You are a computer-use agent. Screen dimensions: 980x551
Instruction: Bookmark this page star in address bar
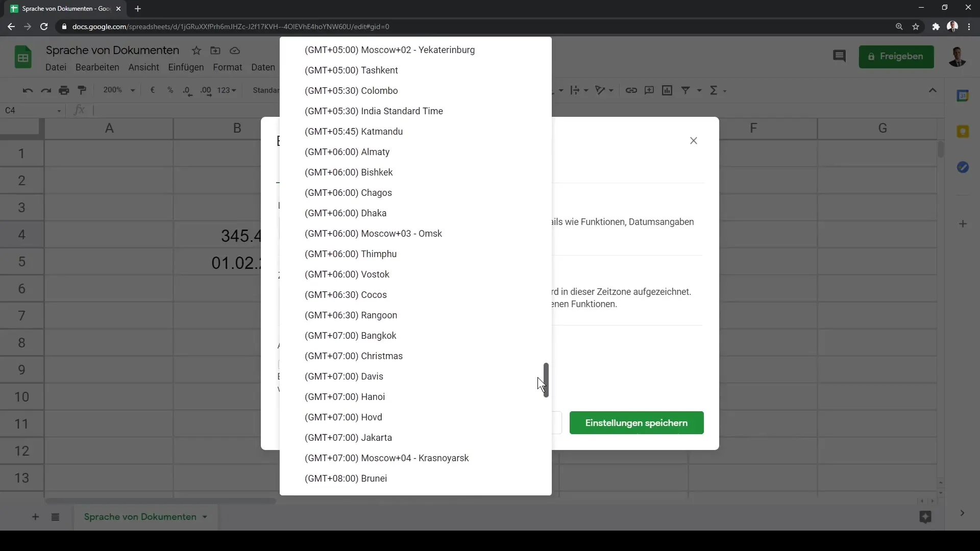[x=916, y=27]
